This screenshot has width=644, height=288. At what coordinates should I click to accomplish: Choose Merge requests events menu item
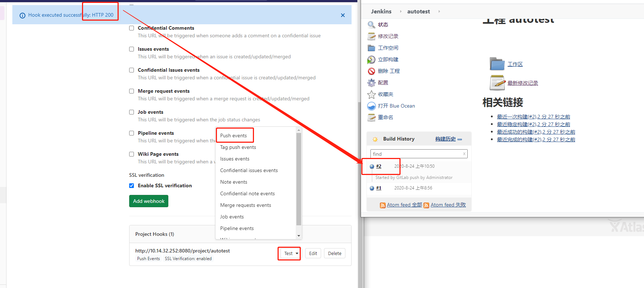(x=246, y=205)
